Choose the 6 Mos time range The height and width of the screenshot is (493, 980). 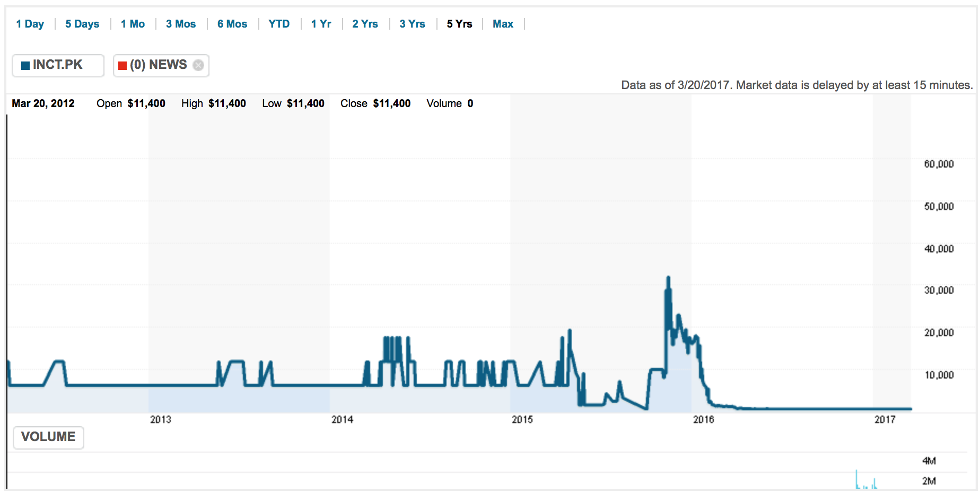pyautogui.click(x=232, y=24)
